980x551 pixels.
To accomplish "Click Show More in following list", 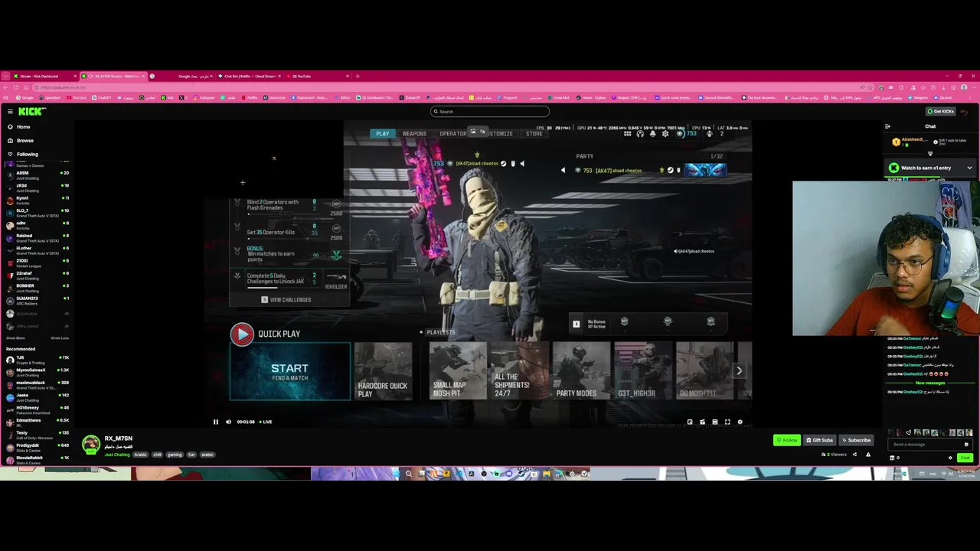I will (x=15, y=337).
